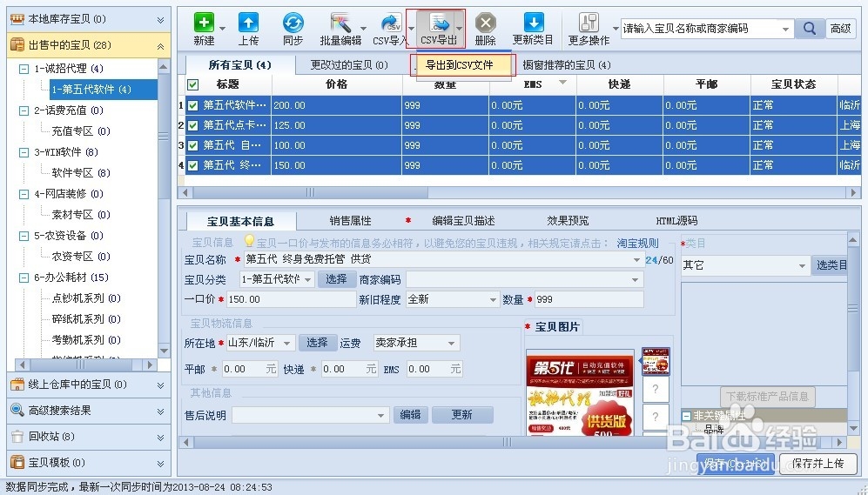The width and height of the screenshot is (868, 495).
Task: Click the CSV导入 import icon
Action: click(x=391, y=23)
